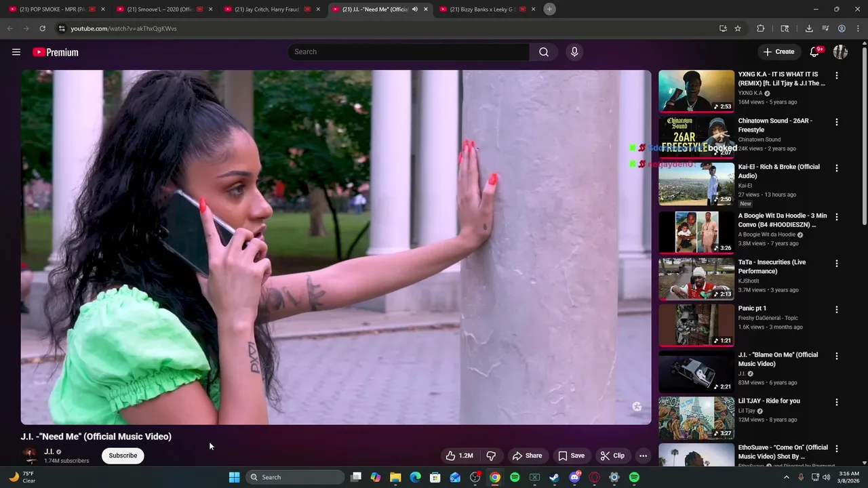This screenshot has height=488, width=868.
Task: Switch to Bizzy Banks x Leeky G tab
Action: click(487, 9)
